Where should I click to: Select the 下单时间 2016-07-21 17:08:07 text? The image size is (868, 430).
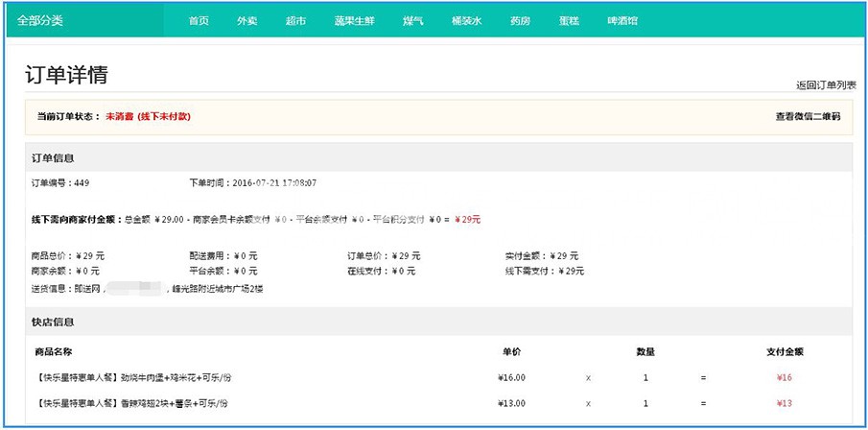253,183
